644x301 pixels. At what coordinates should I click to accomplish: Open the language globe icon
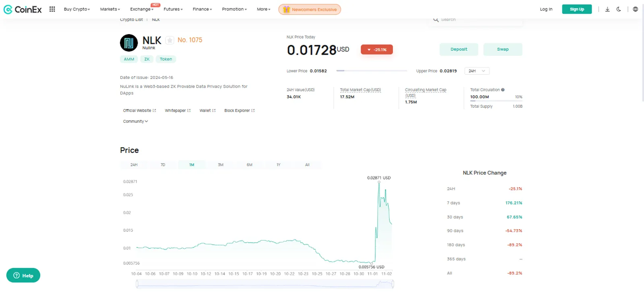tap(635, 9)
